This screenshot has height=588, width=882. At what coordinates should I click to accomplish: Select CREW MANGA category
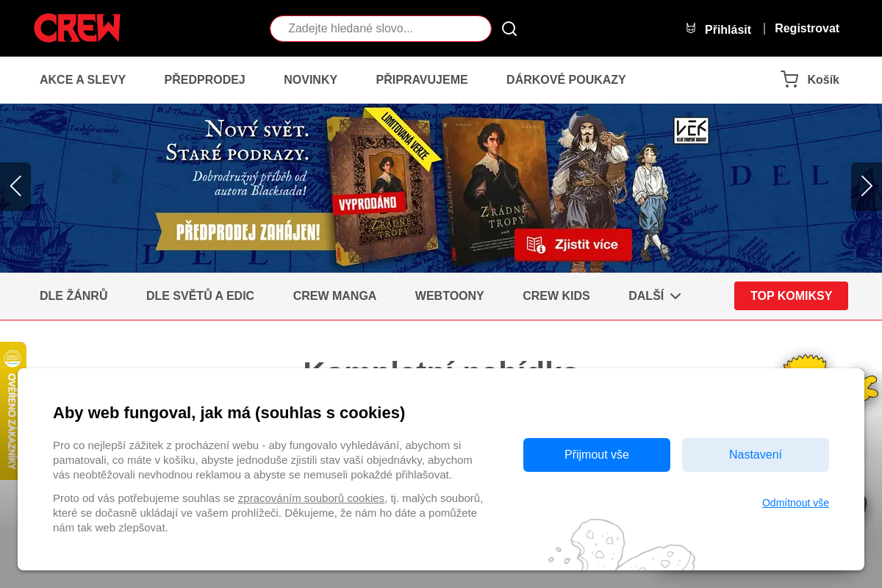click(x=334, y=296)
